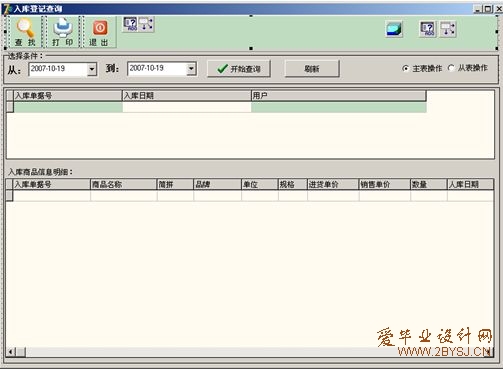This screenshot has width=503, height=370.
Task: Click the scroll-left arrow of the detail grid scrollbar
Action: coord(11,352)
